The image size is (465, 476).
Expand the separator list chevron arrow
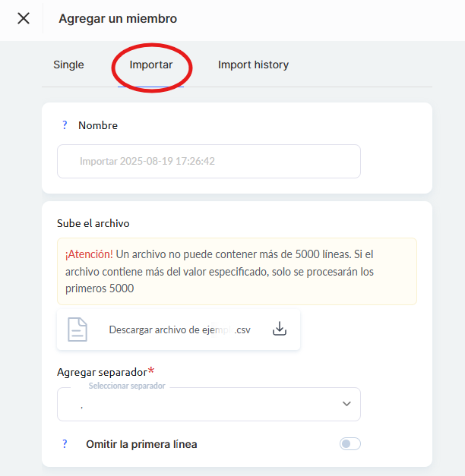347,405
